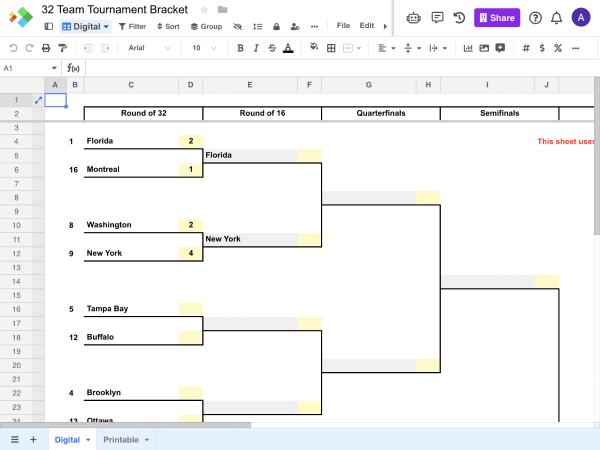Screen dimensions: 600x450
Task: Print the sheet with printer icon
Action: coord(46,48)
